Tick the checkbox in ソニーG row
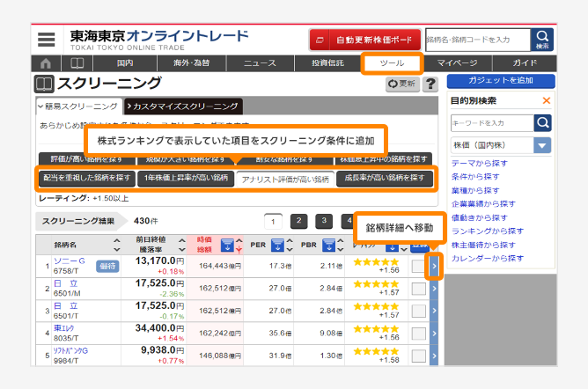Screen dimensions: 588x389 (418, 266)
